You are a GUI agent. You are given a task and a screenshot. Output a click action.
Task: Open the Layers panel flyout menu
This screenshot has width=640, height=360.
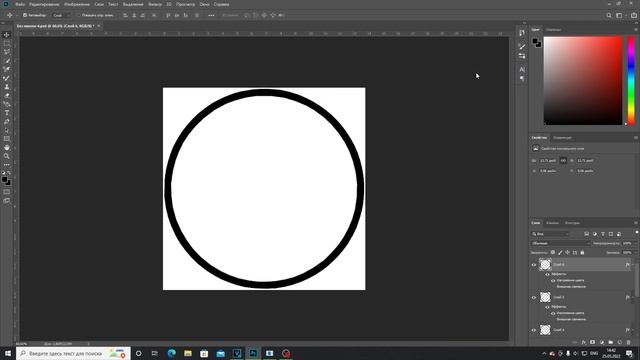coord(636,223)
